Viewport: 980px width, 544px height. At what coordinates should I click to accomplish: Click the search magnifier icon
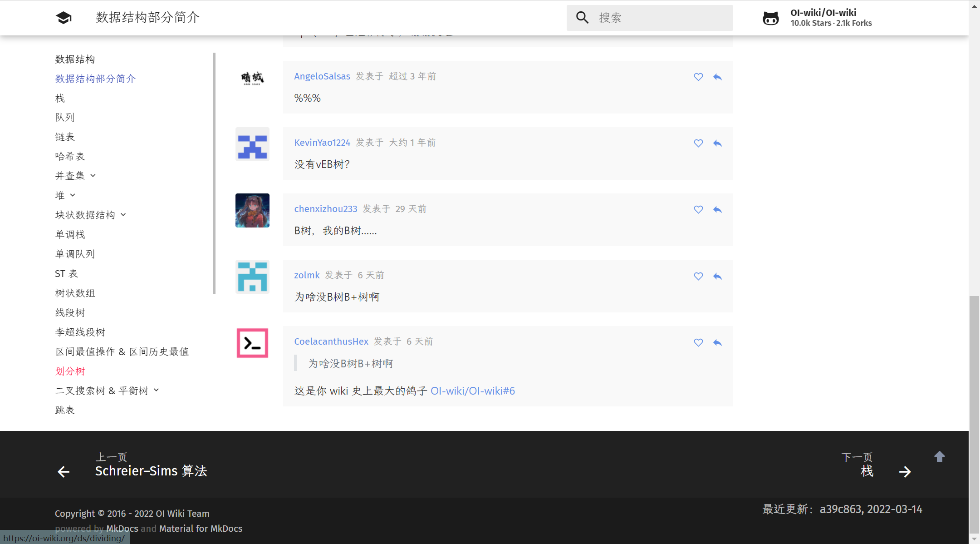pos(582,17)
